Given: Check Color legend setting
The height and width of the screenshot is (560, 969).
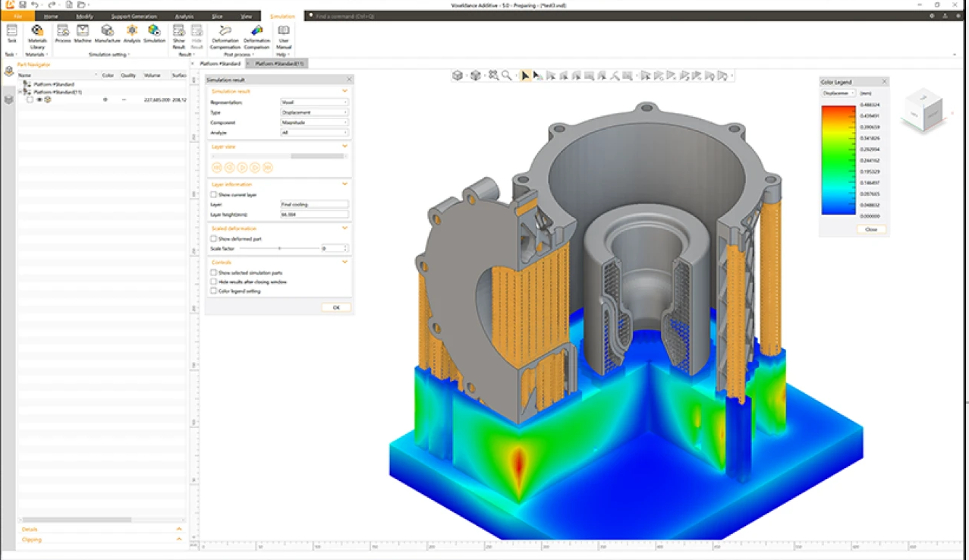Looking at the screenshot, I should pyautogui.click(x=214, y=291).
